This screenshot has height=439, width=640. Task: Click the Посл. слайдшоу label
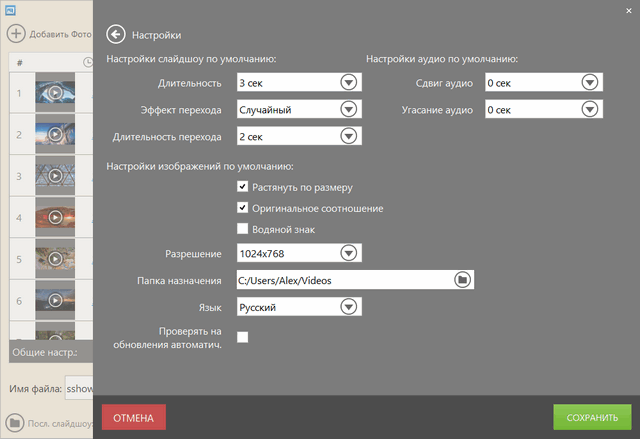pos(60,424)
